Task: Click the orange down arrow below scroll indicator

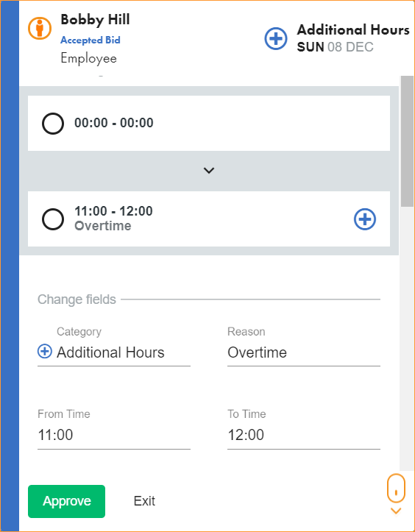Action: [396, 511]
